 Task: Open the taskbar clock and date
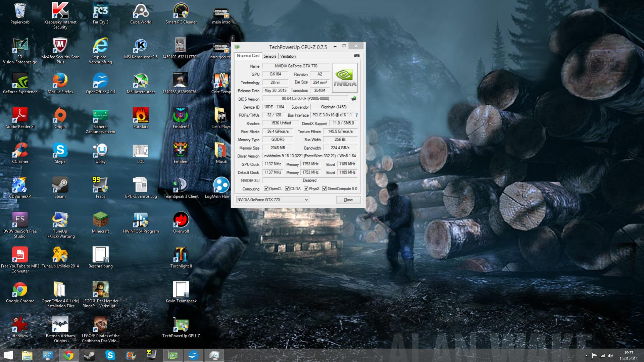pos(629,356)
